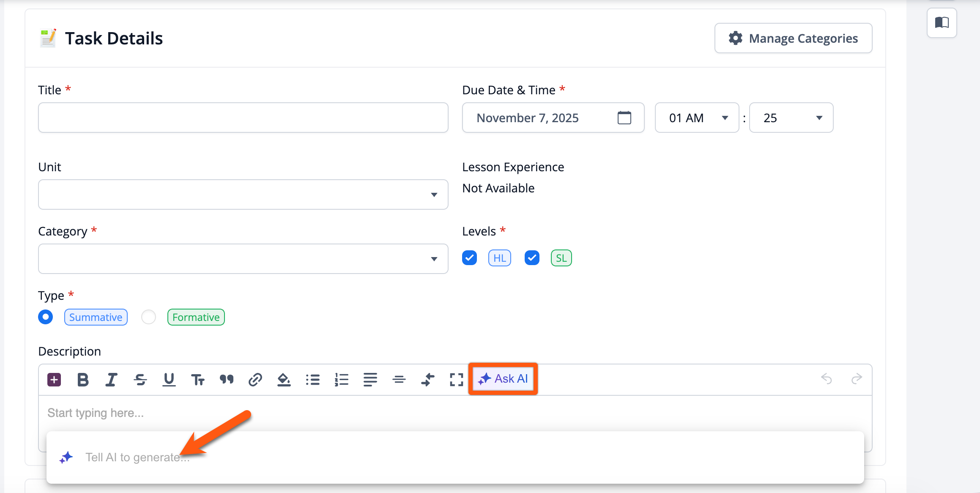Expand the Category dropdown
The width and height of the screenshot is (980, 493).
coord(243,259)
